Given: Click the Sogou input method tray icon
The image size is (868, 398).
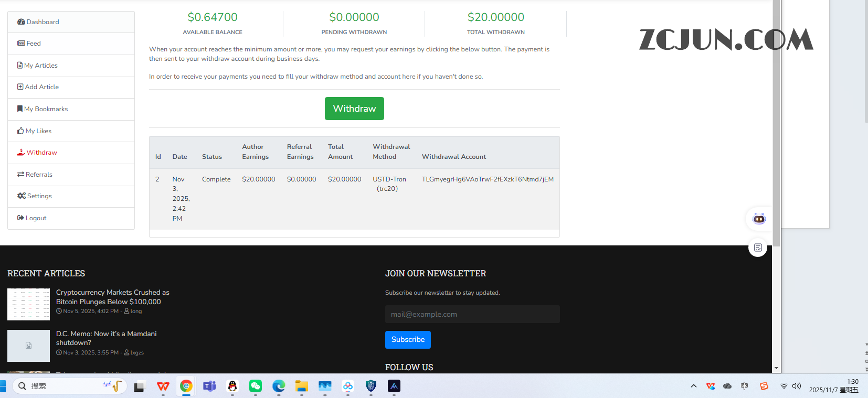Looking at the screenshot, I should point(764,386).
